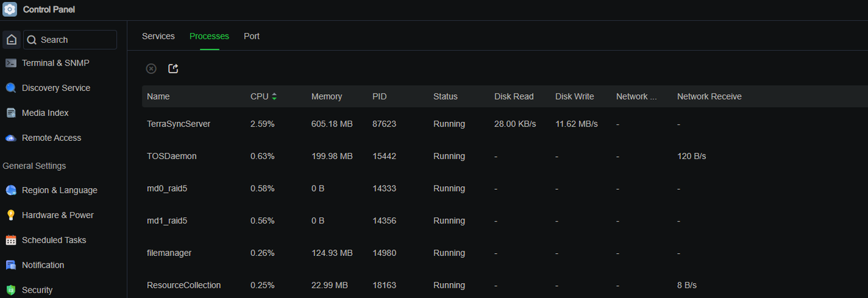Click the Media Index icon
This screenshot has width=868, height=298.
pyautogui.click(x=11, y=113)
